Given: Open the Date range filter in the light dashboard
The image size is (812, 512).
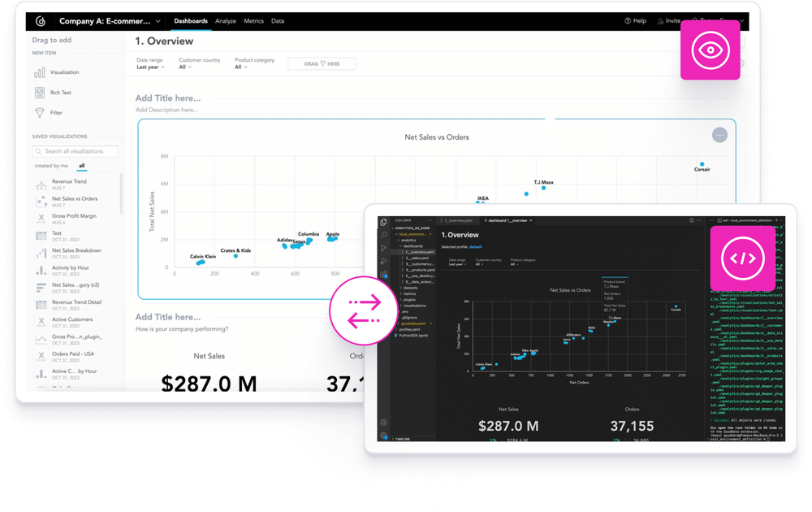Looking at the screenshot, I should point(151,63).
